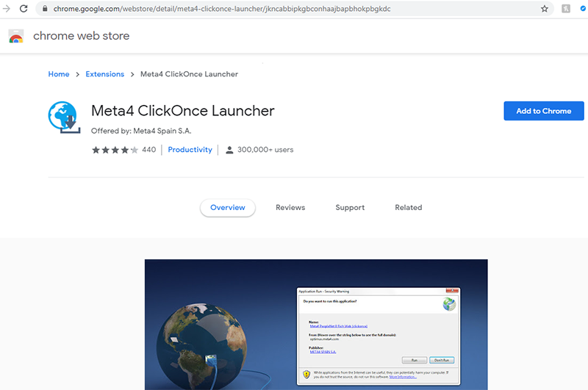Switch to the Reviews tab
The image size is (588, 390).
click(290, 208)
